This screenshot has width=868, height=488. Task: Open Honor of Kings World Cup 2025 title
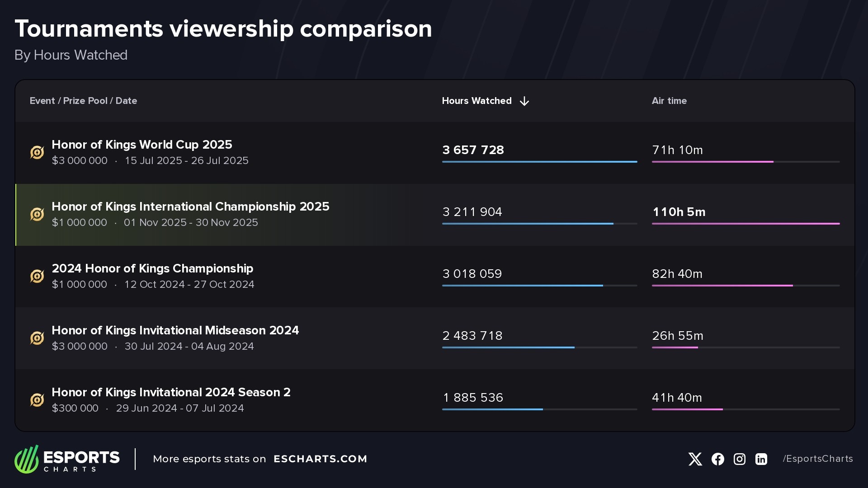pos(142,145)
